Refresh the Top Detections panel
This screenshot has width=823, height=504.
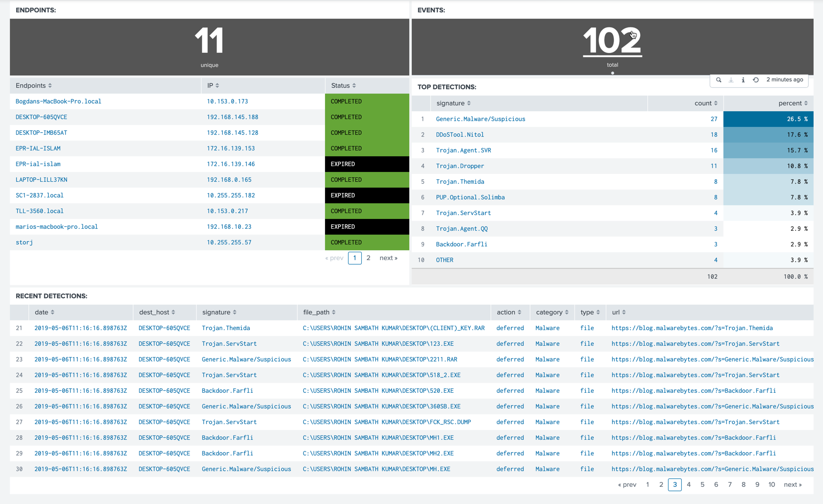click(756, 80)
